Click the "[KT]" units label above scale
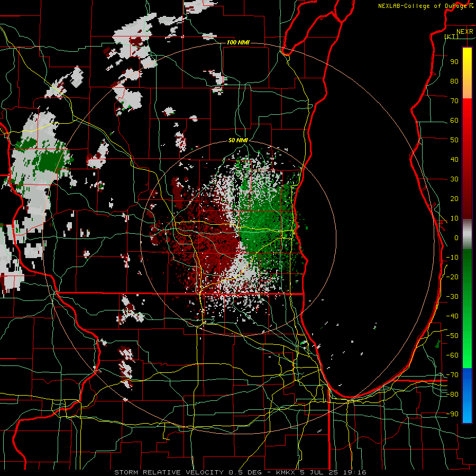476x476 pixels. (452, 36)
